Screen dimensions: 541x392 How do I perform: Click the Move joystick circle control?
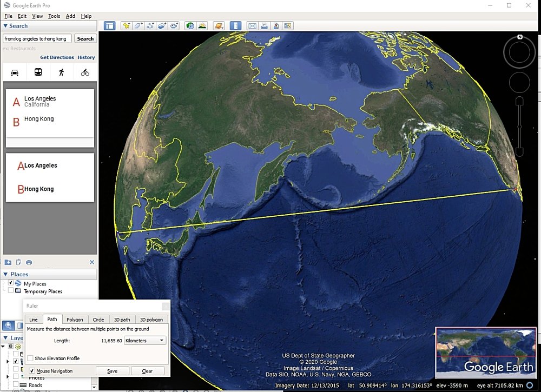click(519, 83)
